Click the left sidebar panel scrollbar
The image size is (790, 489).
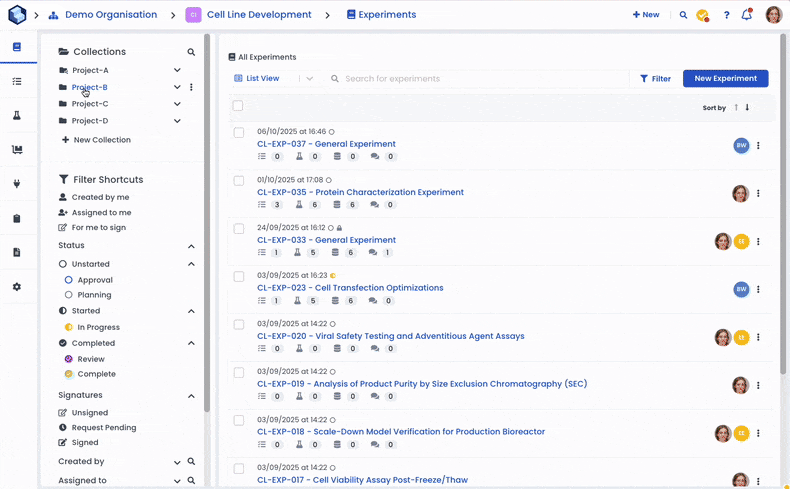pyautogui.click(x=207, y=224)
